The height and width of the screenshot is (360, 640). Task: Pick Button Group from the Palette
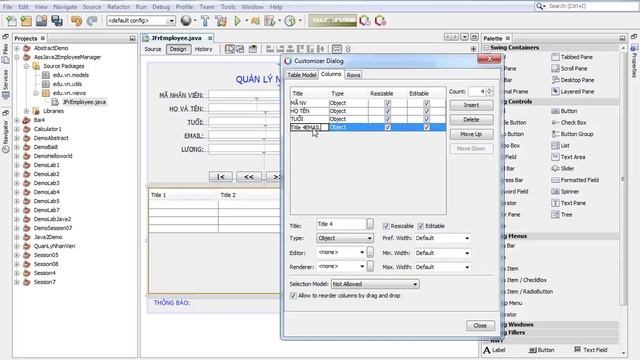(x=572, y=134)
